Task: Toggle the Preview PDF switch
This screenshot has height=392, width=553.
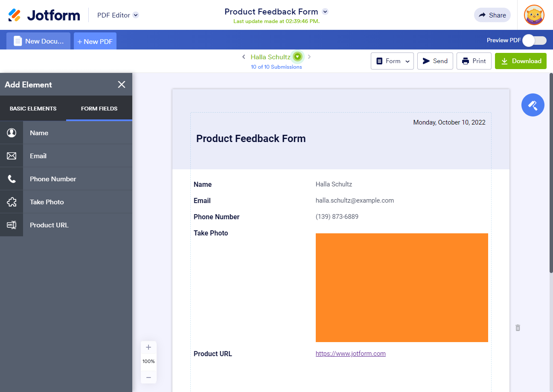Action: pos(534,41)
